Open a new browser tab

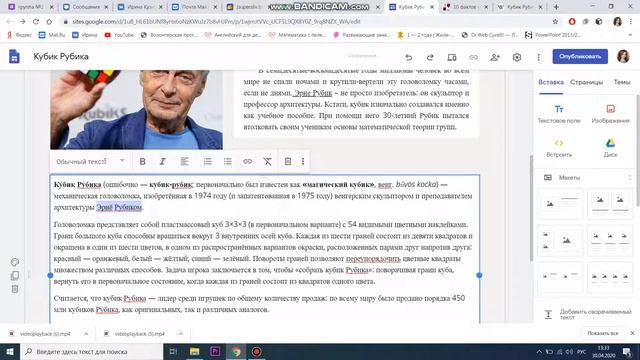[x=556, y=7]
